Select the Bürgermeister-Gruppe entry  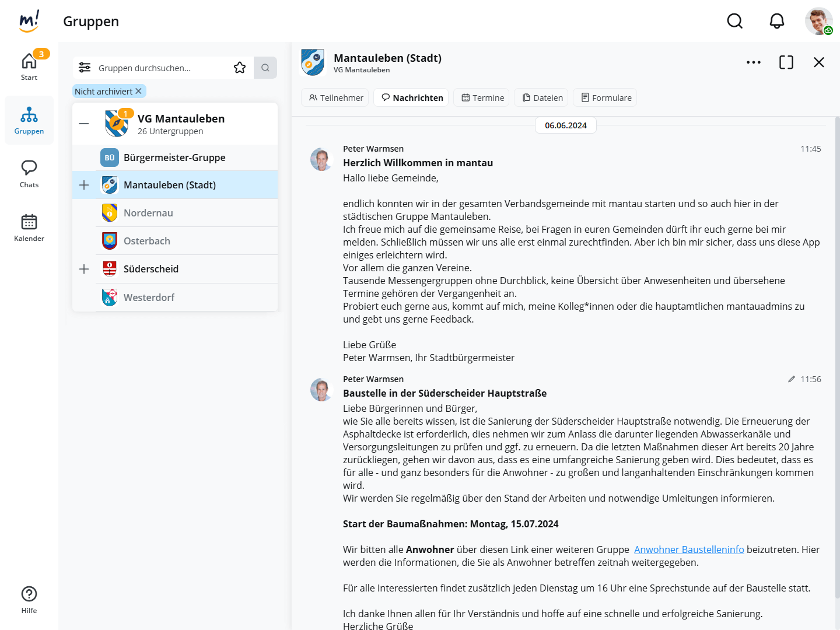174,157
